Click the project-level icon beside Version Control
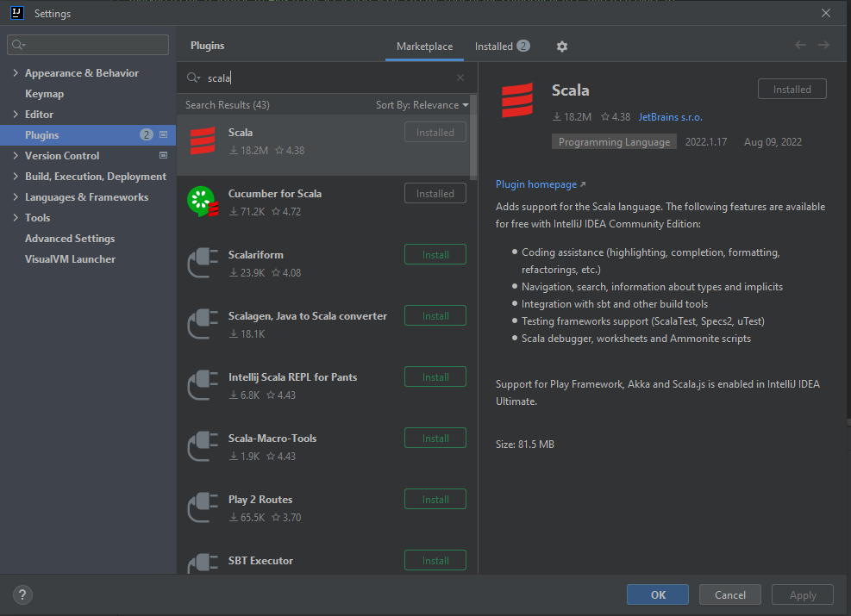This screenshot has height=616, width=851. [163, 155]
